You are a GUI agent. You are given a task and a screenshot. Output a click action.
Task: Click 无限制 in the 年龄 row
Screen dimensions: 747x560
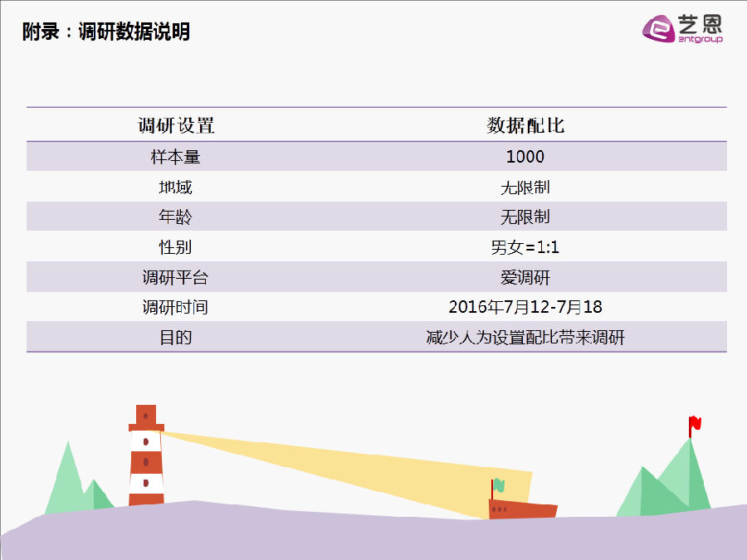(525, 217)
